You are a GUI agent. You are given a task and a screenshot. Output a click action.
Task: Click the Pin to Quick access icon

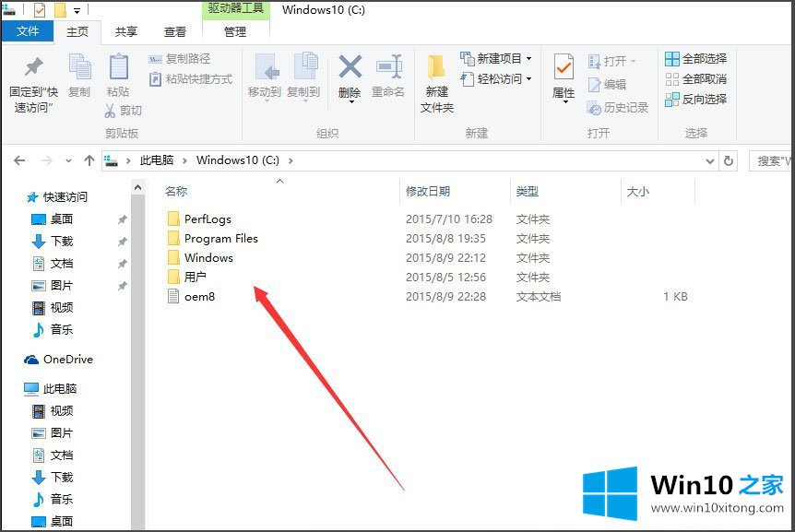click(x=33, y=67)
